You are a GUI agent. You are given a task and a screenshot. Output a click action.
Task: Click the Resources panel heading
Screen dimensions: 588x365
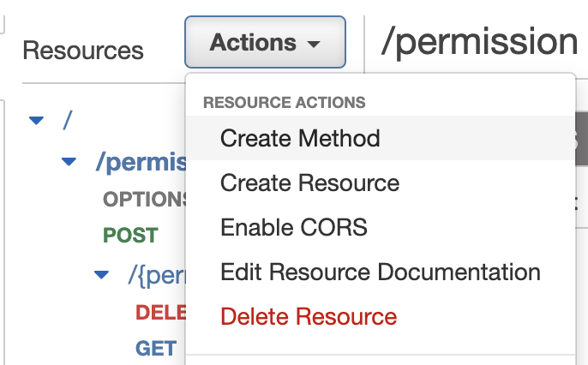83,51
